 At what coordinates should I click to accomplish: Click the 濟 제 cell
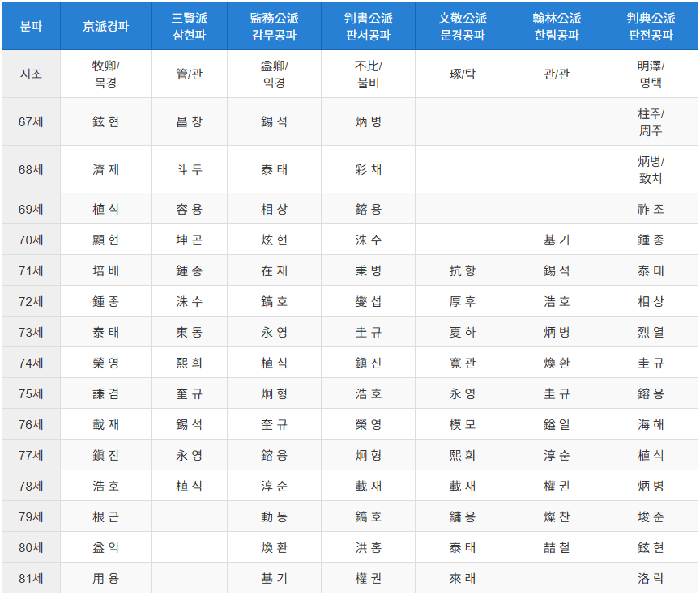click(106, 169)
